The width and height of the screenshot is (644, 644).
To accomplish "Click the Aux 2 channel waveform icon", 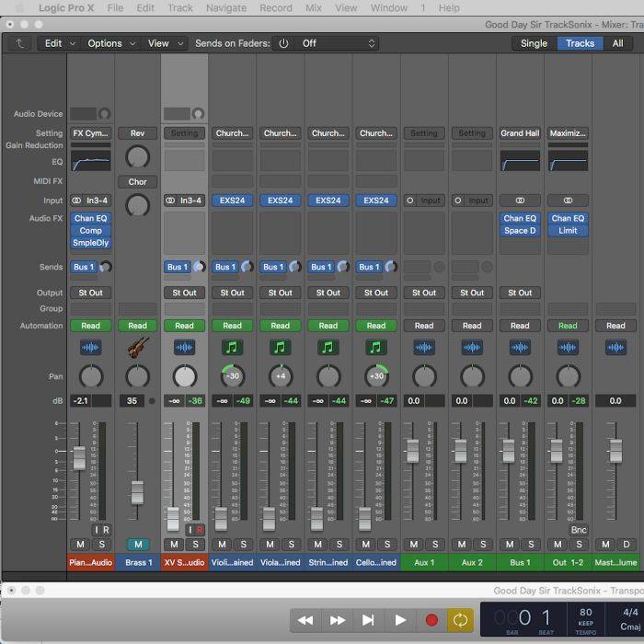I will point(472,348).
